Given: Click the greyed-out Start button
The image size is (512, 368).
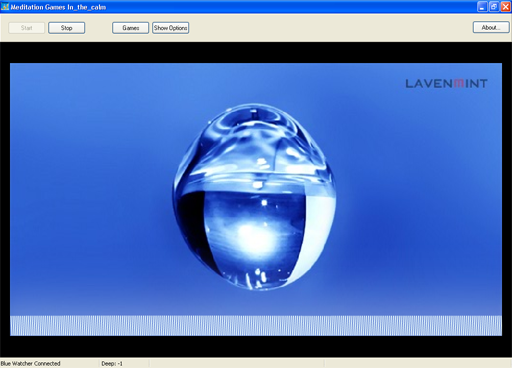Looking at the screenshot, I should click(x=26, y=28).
